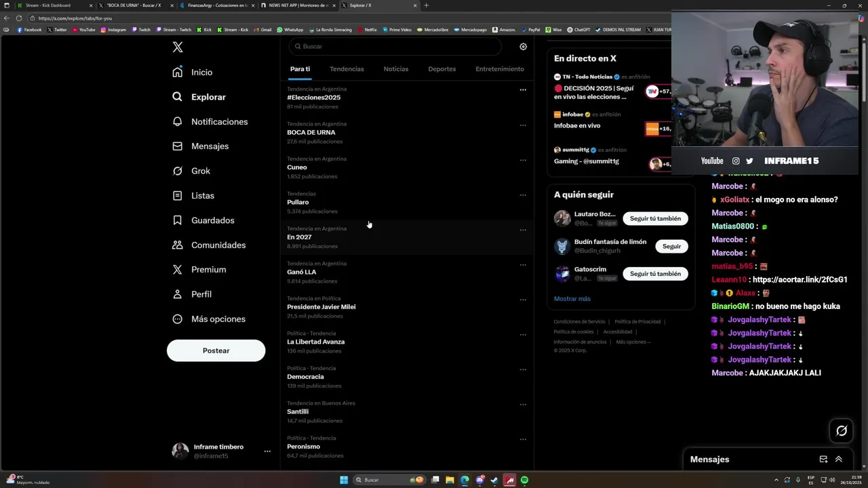
Task: Open more options for Presidente Javier Milei trend
Action: (523, 300)
